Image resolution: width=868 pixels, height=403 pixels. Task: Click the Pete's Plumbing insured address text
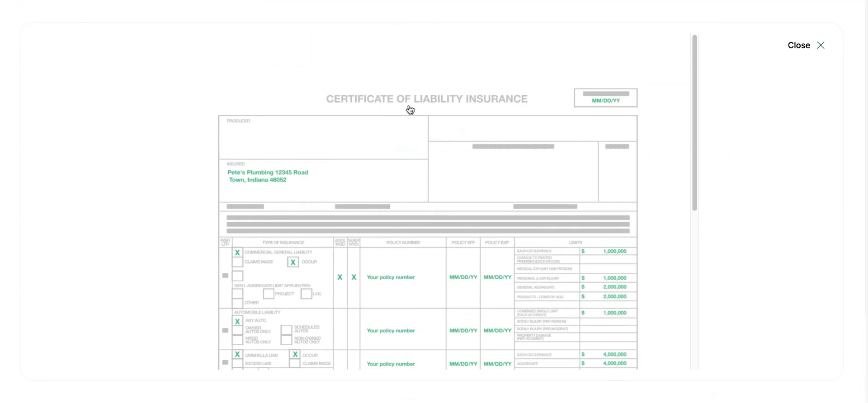click(x=268, y=176)
